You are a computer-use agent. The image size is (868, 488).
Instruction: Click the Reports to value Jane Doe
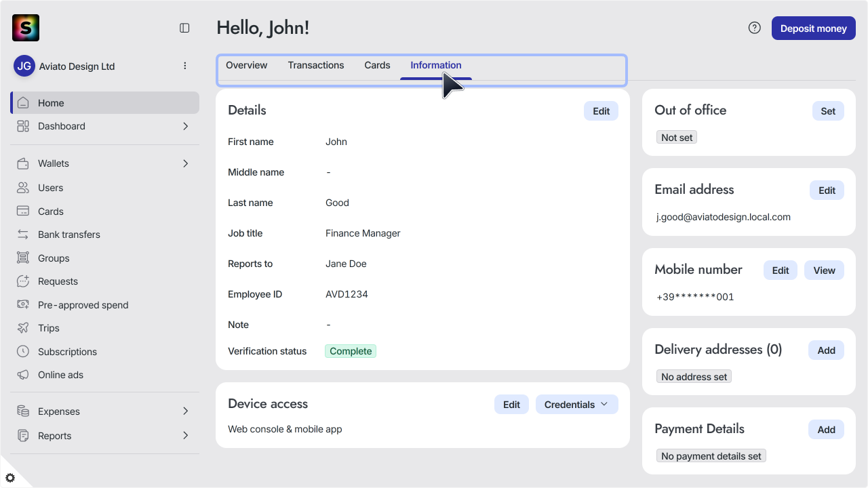(346, 264)
